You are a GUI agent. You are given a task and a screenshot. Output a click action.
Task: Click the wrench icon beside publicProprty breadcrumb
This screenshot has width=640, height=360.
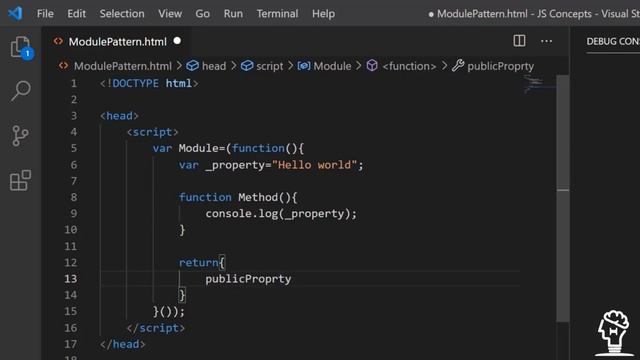tap(458, 65)
